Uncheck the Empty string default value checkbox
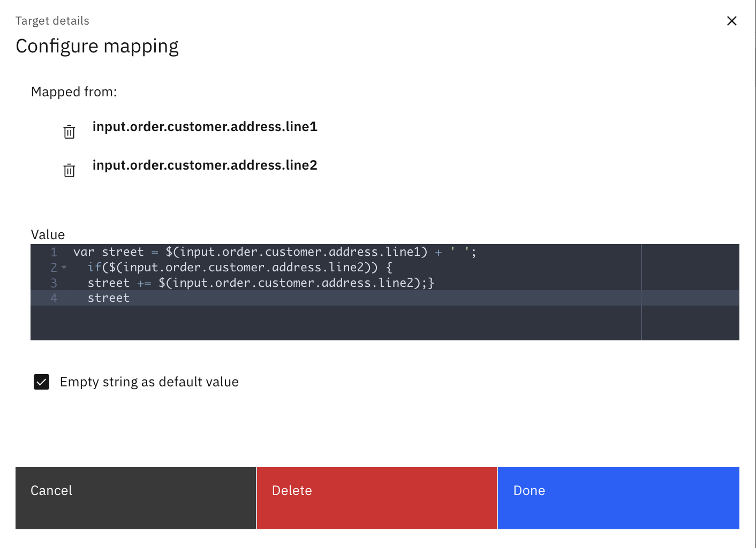 pos(42,382)
